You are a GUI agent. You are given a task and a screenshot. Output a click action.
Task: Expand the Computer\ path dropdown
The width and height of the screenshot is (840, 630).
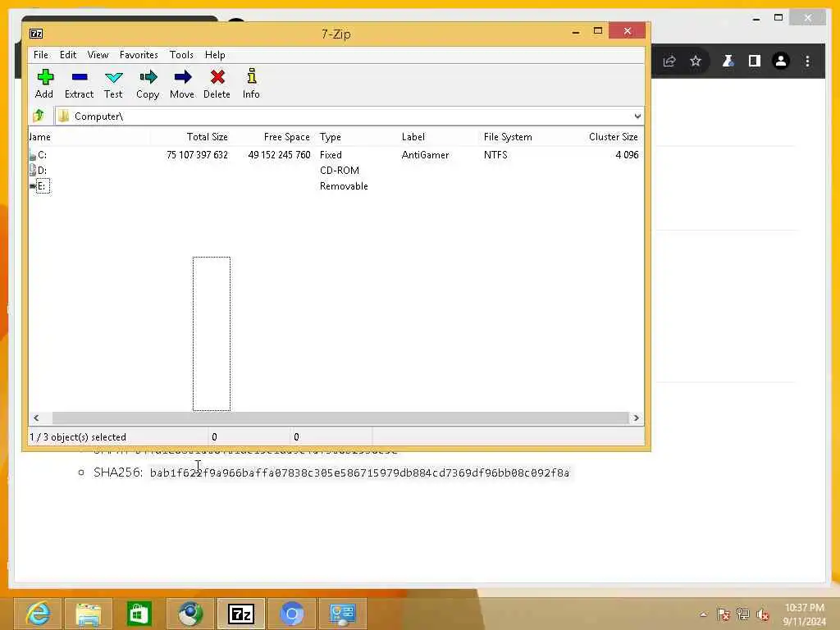click(x=637, y=116)
